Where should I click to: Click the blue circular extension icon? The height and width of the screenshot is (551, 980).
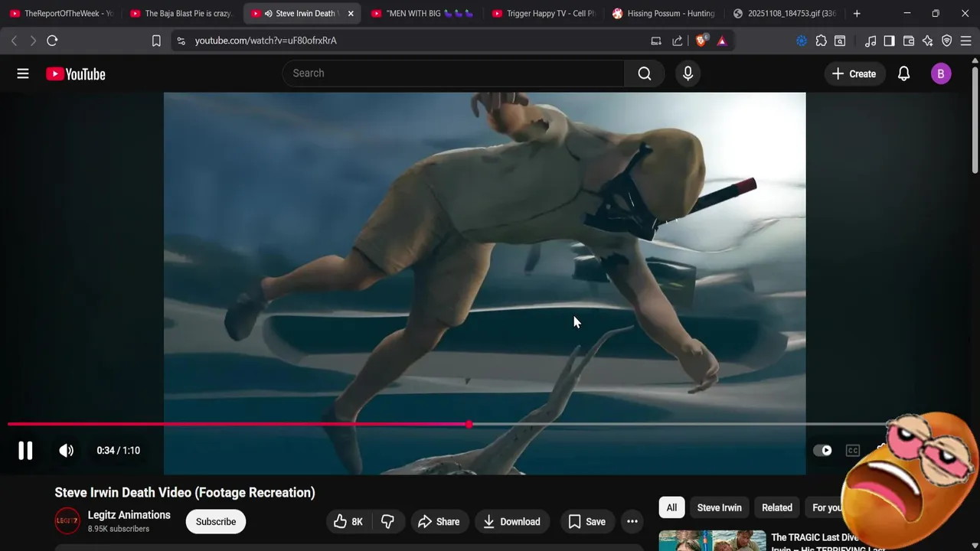[802, 41]
